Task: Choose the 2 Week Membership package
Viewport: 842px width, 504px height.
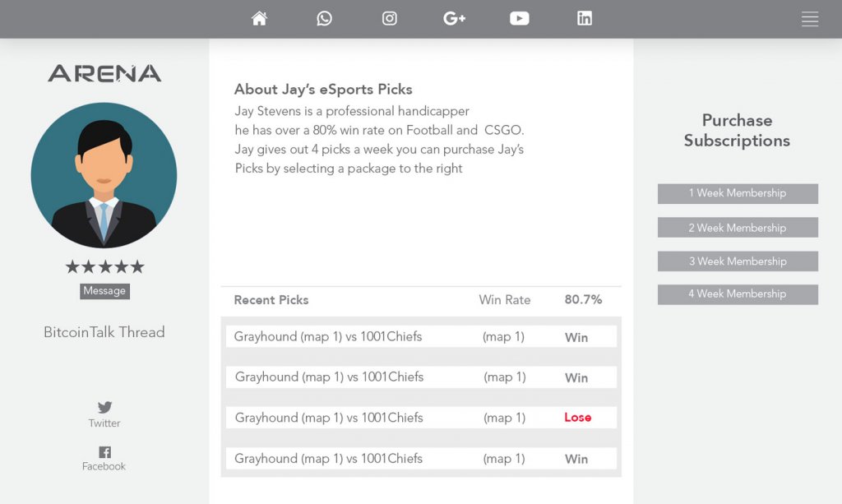Action: tap(738, 228)
